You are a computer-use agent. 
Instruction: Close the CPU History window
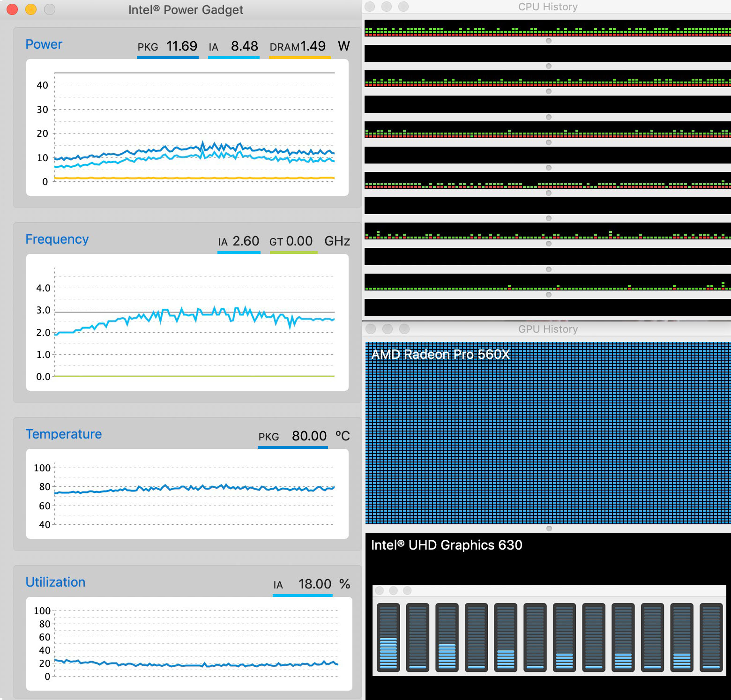click(x=370, y=7)
